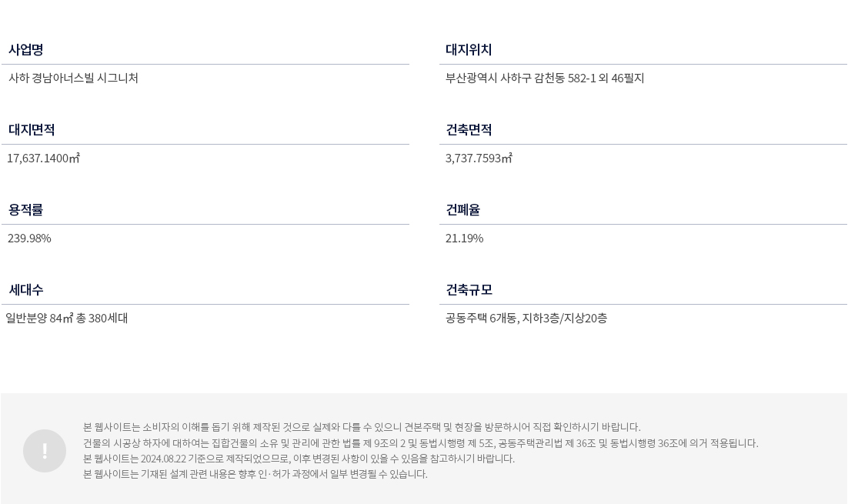This screenshot has height=504, width=848.
Task: Click the 대지위치 heading label
Action: coord(469,50)
